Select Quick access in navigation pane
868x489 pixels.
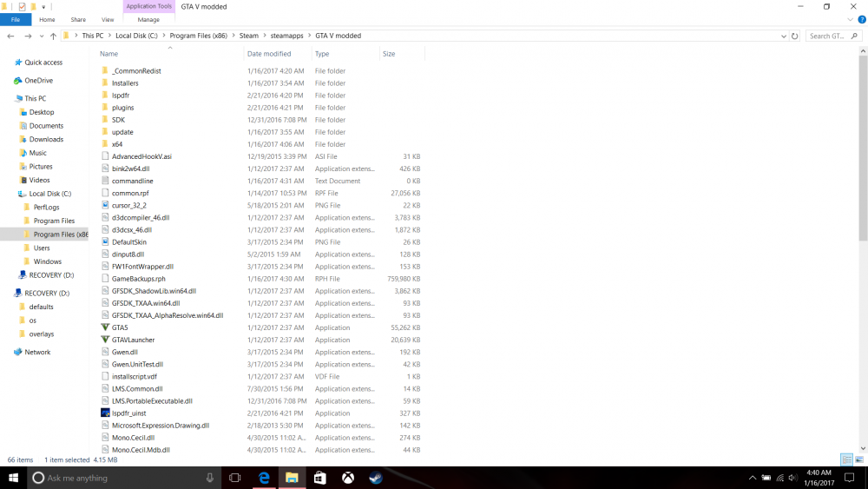pyautogui.click(x=43, y=63)
